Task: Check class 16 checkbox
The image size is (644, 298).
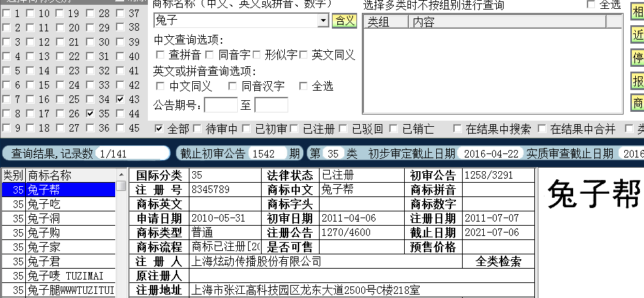Action: (x=30, y=99)
